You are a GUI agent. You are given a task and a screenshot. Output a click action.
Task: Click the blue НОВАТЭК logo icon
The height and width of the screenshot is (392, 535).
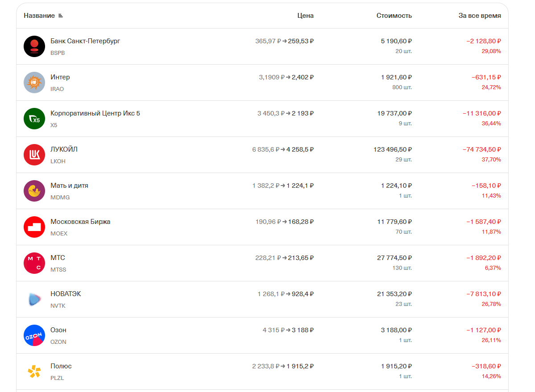click(x=34, y=299)
